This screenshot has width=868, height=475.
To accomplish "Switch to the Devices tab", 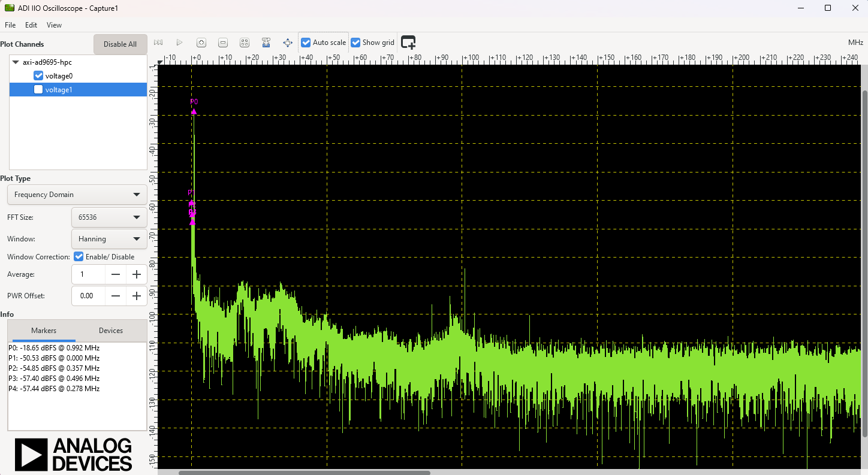I will pos(111,331).
